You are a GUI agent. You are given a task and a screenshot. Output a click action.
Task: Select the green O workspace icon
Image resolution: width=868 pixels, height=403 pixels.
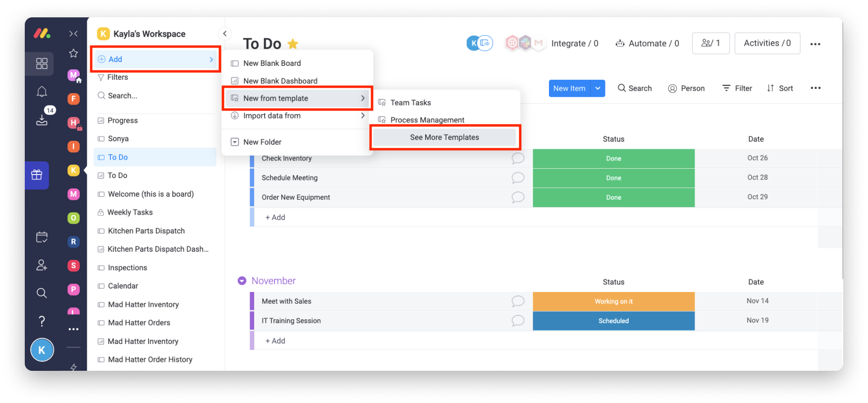pos(73,218)
